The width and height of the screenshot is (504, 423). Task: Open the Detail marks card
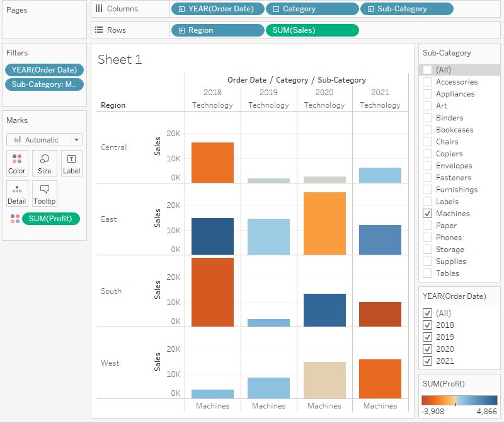tap(17, 189)
